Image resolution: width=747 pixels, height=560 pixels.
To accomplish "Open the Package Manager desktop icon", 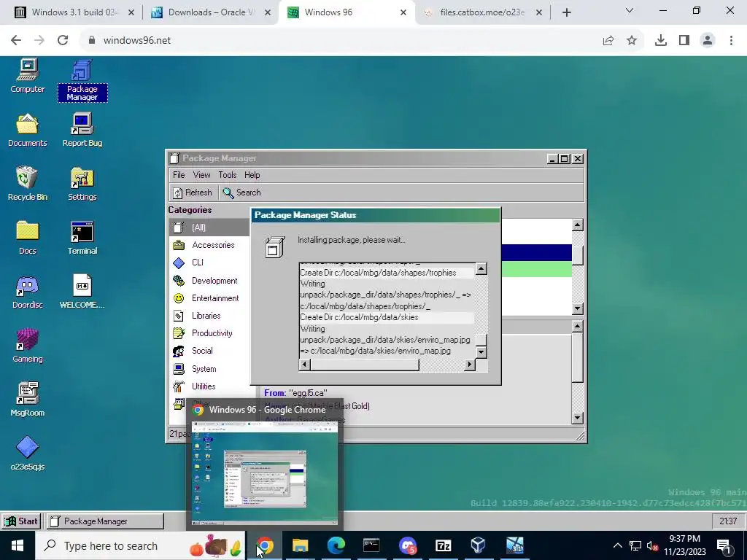I will click(82, 81).
